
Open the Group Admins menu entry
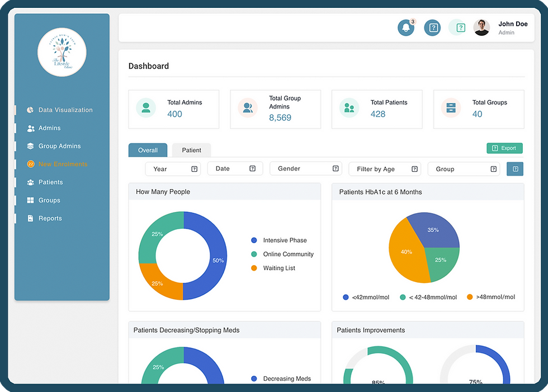point(59,146)
